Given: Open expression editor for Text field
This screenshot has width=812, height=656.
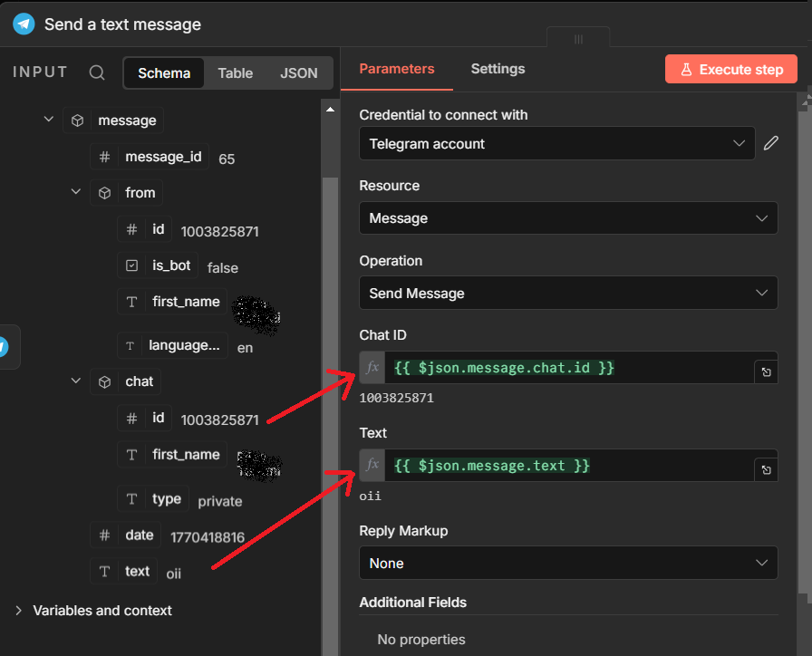Looking at the screenshot, I should [766, 469].
